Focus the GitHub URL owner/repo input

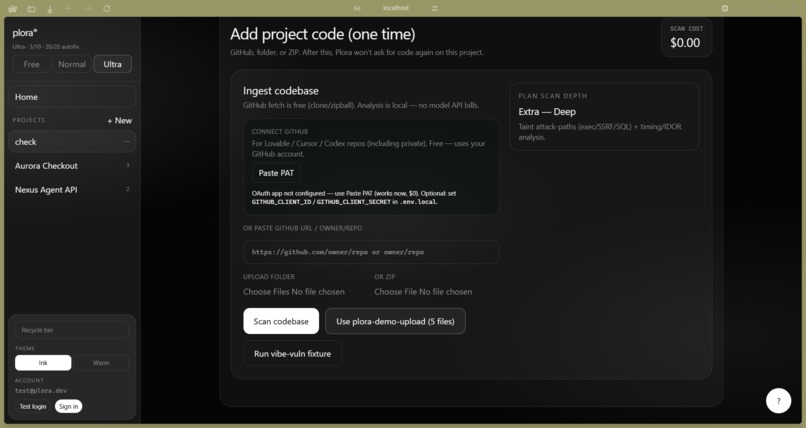coord(371,252)
